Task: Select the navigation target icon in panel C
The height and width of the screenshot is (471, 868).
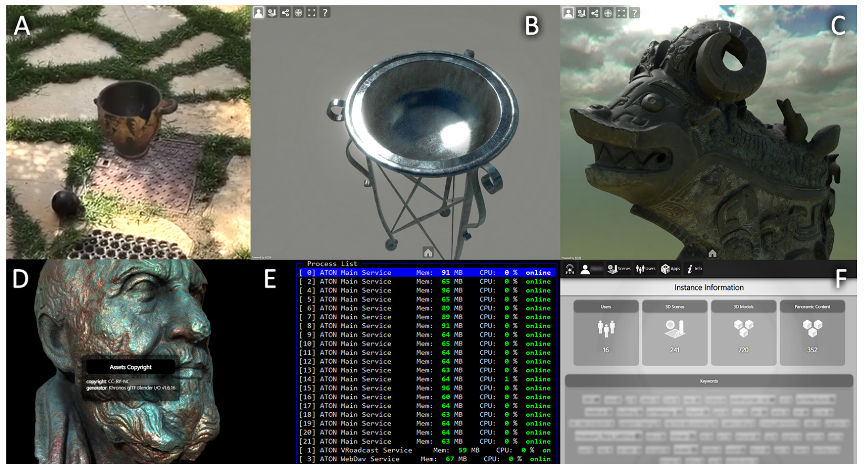Action: click(x=608, y=13)
